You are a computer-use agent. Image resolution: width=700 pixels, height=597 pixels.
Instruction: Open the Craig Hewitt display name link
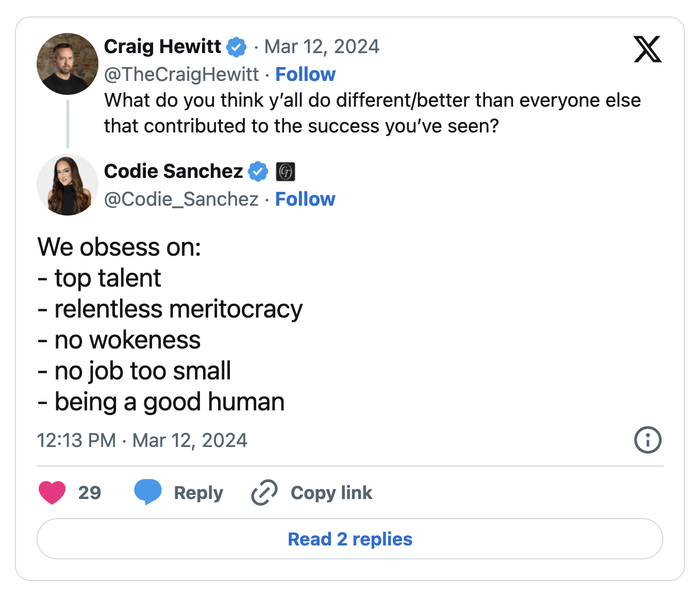[162, 47]
